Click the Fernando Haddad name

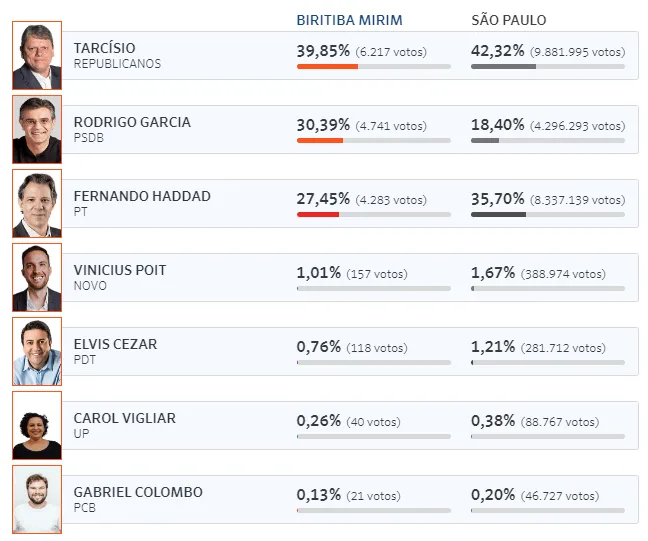tap(142, 196)
